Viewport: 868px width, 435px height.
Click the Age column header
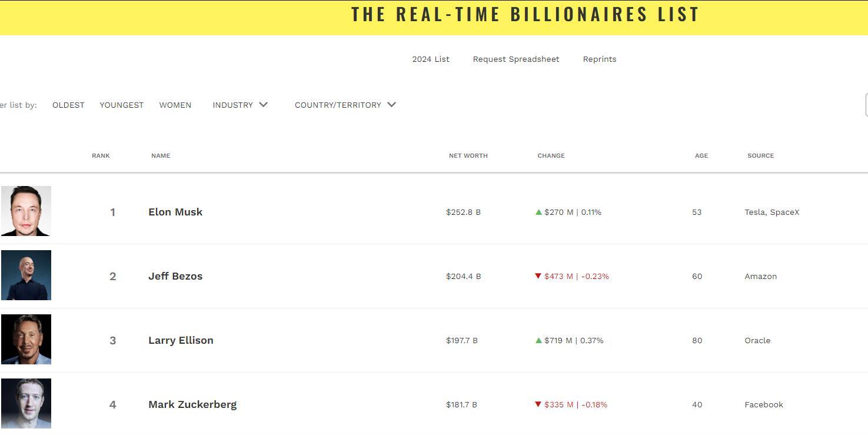(x=701, y=155)
